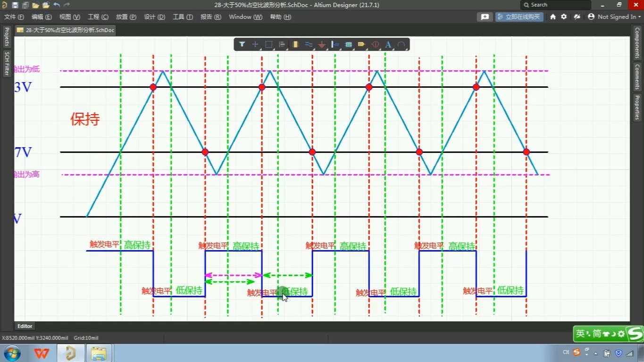This screenshot has height=362, width=644.
Task: Toggle the 简 simplified Chinese IME option
Action: pyautogui.click(x=597, y=334)
